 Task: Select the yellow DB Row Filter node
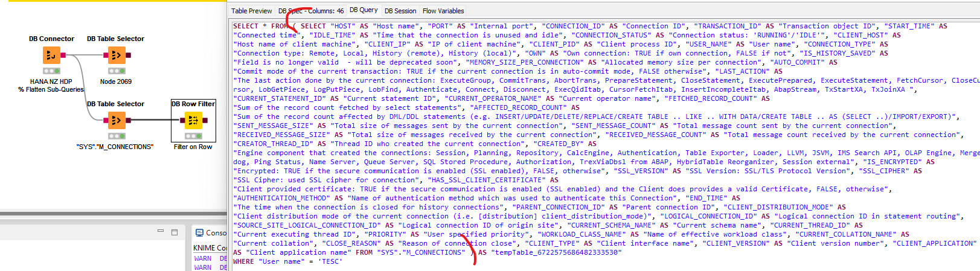[x=193, y=121]
